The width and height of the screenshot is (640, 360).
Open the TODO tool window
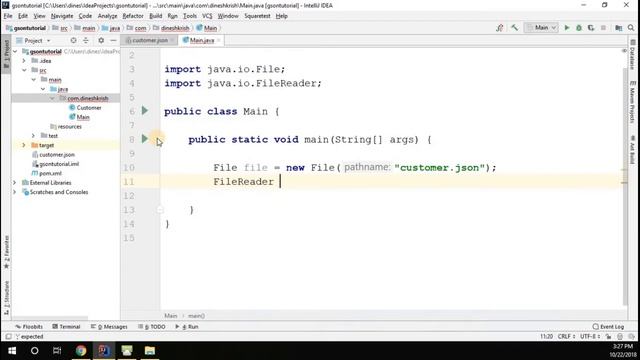152,327
